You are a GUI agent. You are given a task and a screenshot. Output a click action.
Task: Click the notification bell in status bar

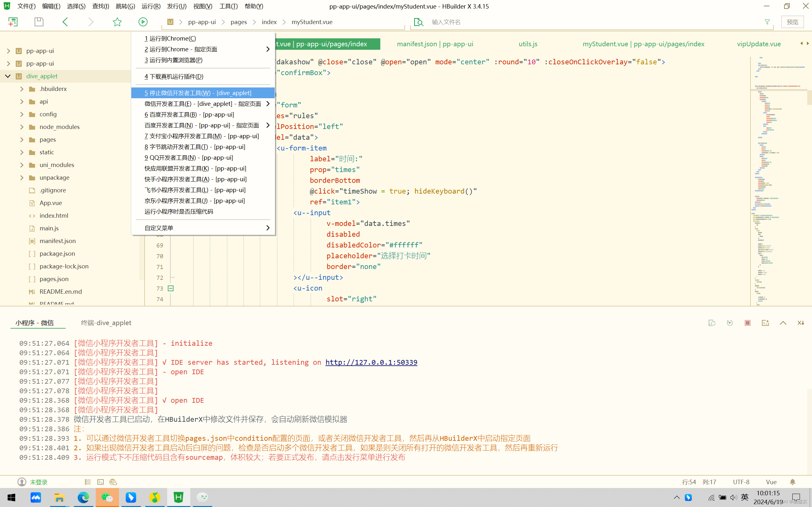(793, 482)
